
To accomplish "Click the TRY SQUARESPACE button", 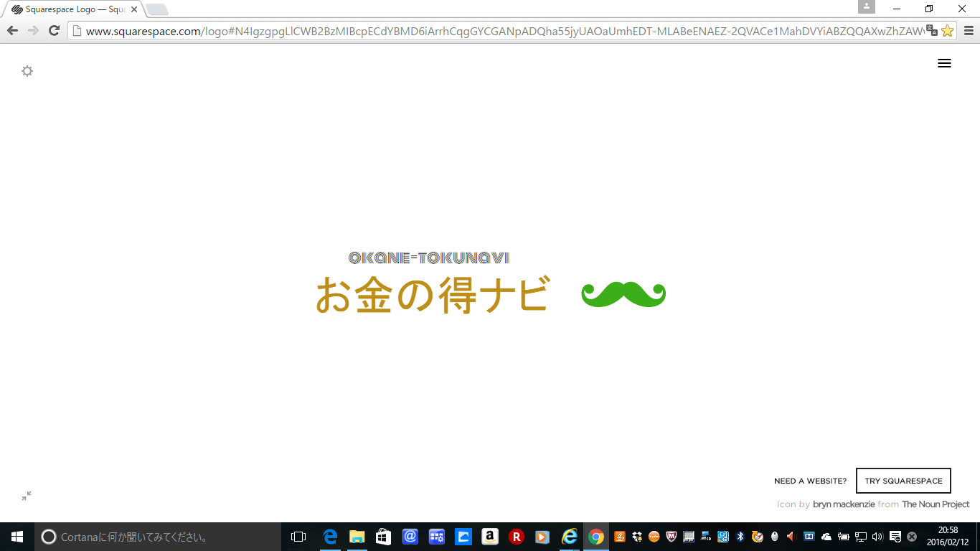I will click(903, 481).
